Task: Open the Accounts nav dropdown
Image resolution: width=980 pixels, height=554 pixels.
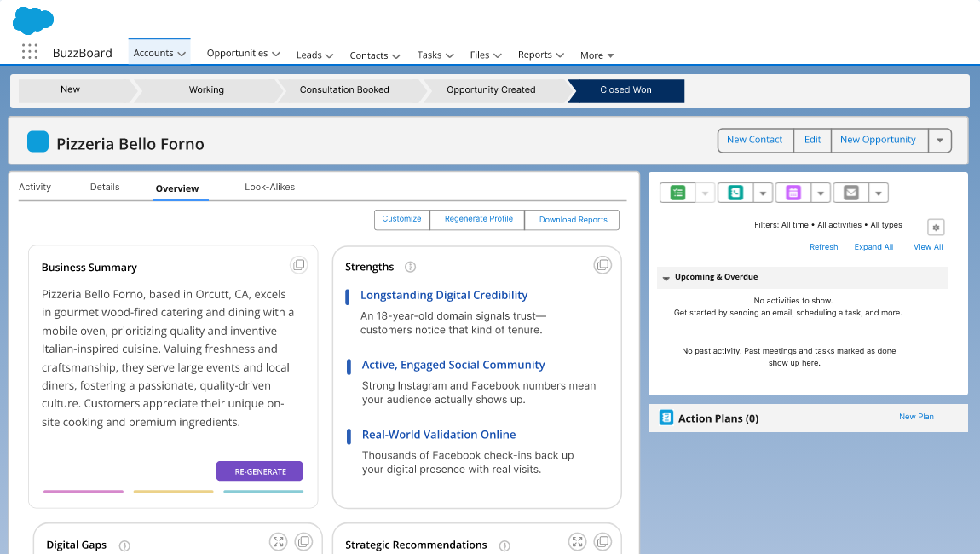Action: [x=182, y=55]
